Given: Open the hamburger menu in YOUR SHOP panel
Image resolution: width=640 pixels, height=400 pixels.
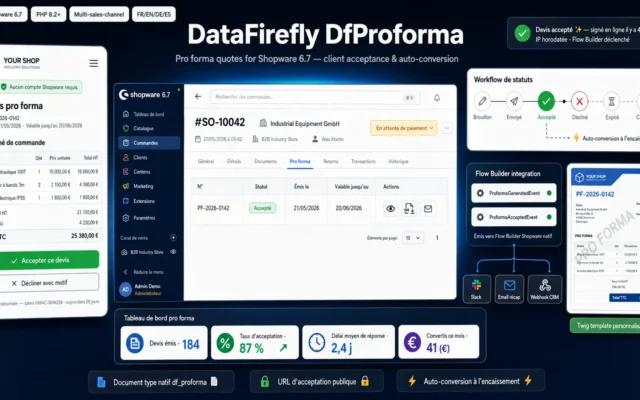Looking at the screenshot, I should [x=93, y=63].
